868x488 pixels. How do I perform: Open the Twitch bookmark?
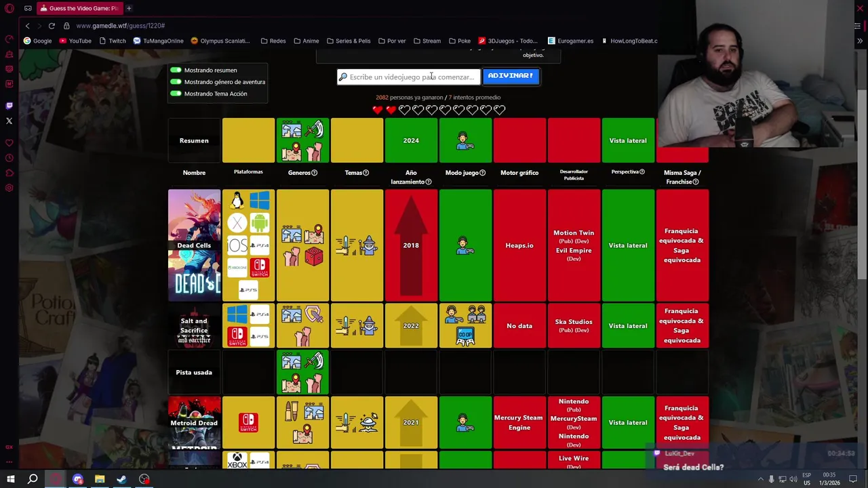click(x=113, y=41)
